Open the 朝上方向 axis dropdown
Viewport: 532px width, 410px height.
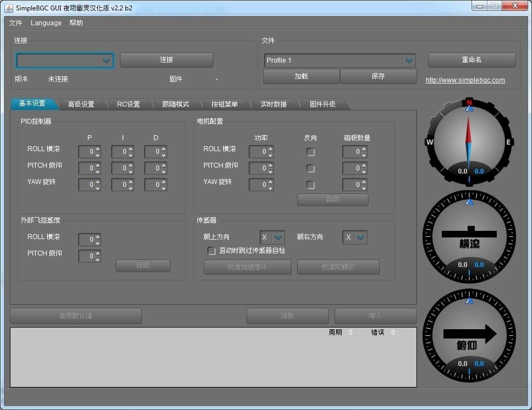[278, 237]
